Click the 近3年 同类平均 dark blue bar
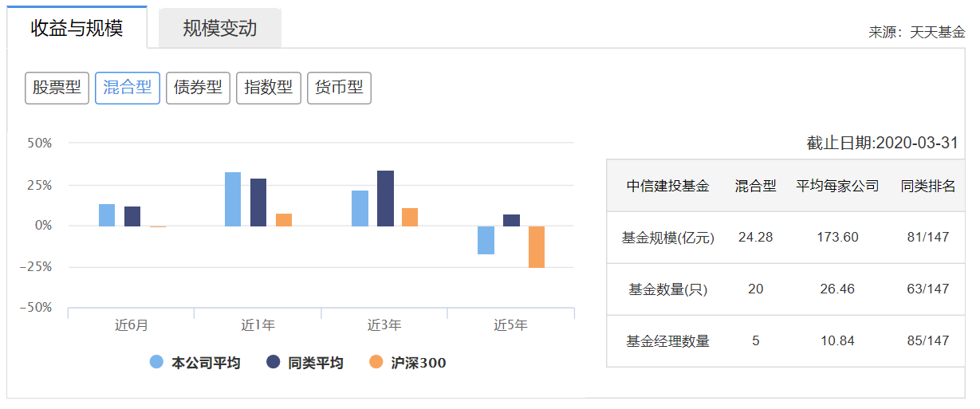Image resolution: width=980 pixels, height=409 pixels. (385, 199)
